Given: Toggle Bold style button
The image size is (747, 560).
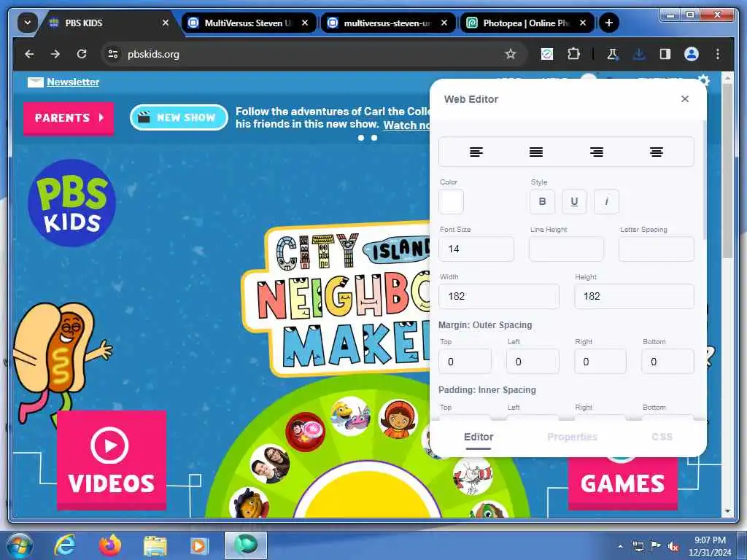Looking at the screenshot, I should point(542,201).
